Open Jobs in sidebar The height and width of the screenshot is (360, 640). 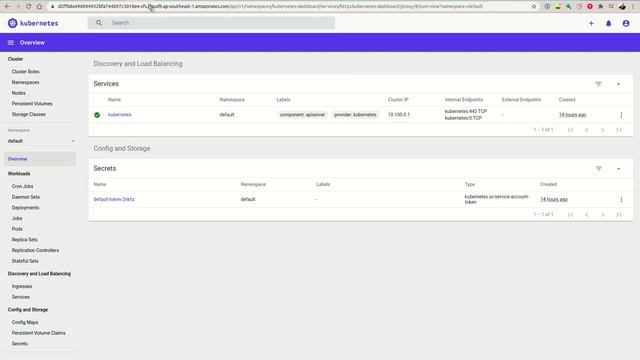(x=17, y=218)
